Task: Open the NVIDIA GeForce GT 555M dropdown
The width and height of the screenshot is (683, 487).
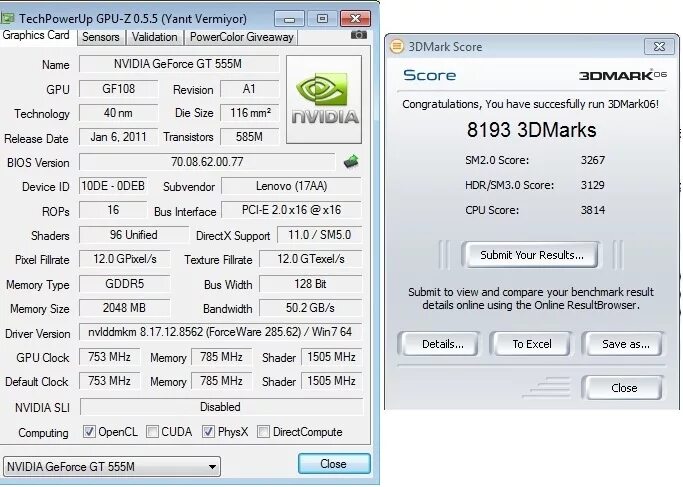Action: [112, 467]
